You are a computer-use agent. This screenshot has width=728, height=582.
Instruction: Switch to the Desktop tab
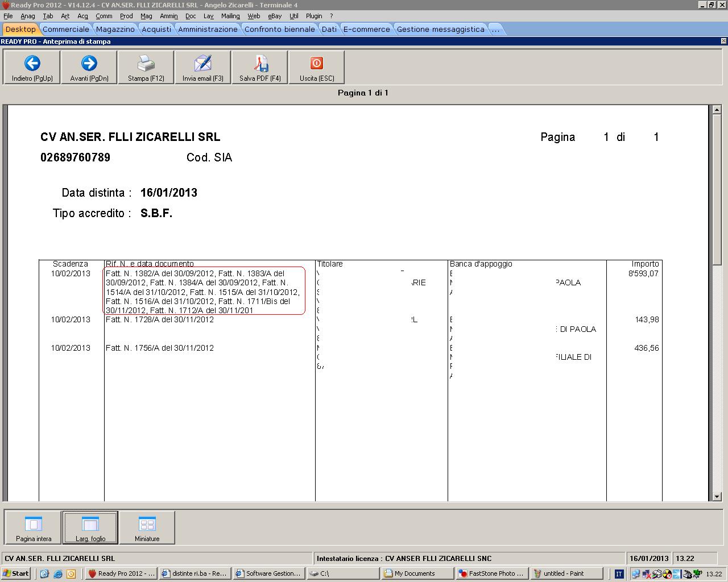pyautogui.click(x=20, y=29)
